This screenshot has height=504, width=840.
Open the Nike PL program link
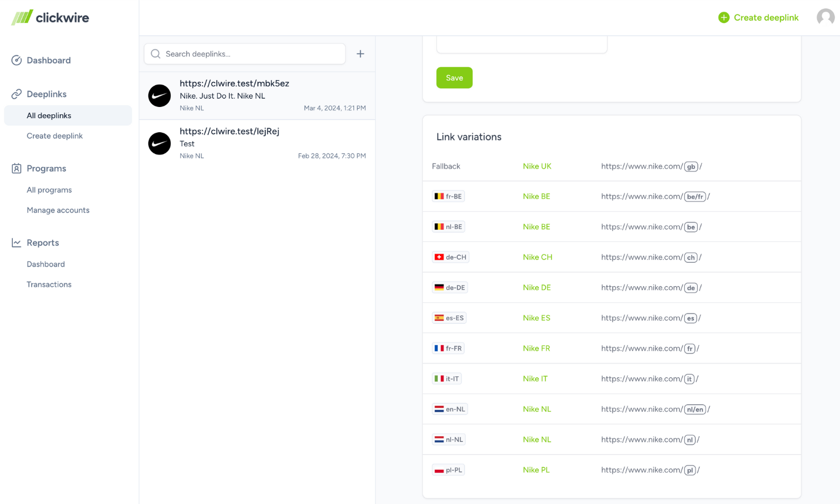(x=536, y=470)
